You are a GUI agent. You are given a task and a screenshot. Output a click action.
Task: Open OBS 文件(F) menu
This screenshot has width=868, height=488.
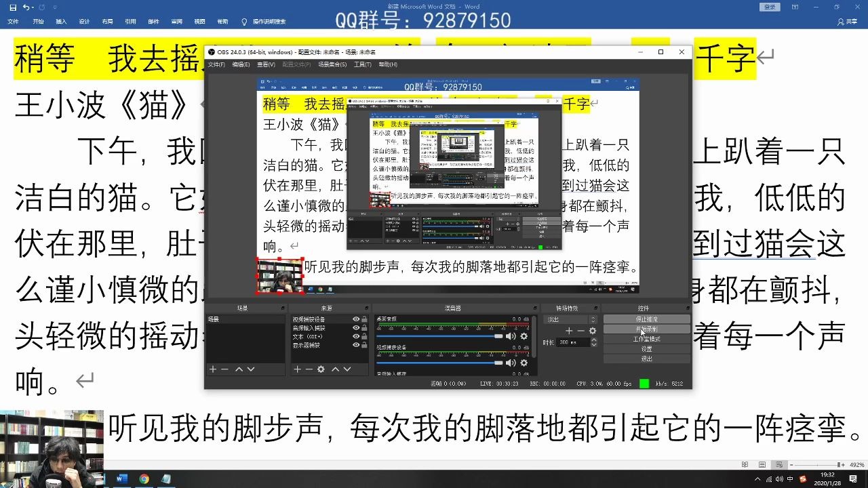[x=216, y=64]
